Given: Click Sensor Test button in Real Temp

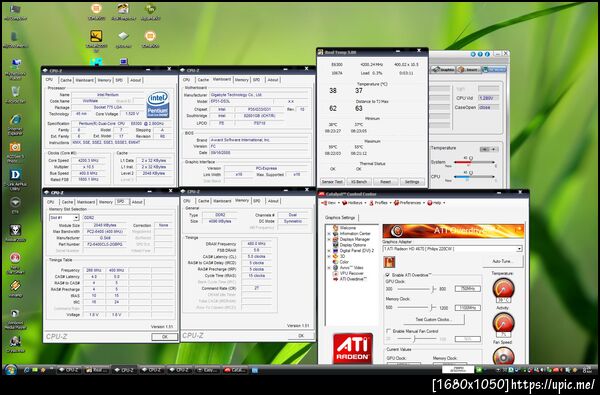Looking at the screenshot, I should pos(332,182).
